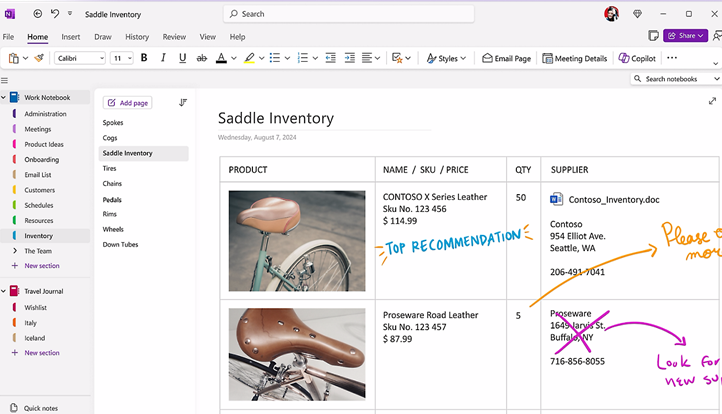Toggle strikethrough formatting

pos(202,58)
